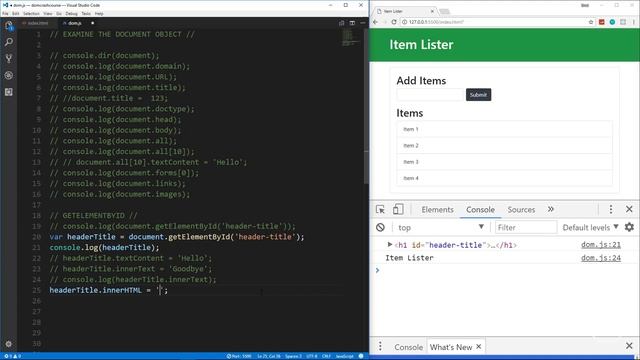Open the drawer three-dot menu in DevTools
The image size is (640, 360).
pyautogui.click(x=380, y=347)
